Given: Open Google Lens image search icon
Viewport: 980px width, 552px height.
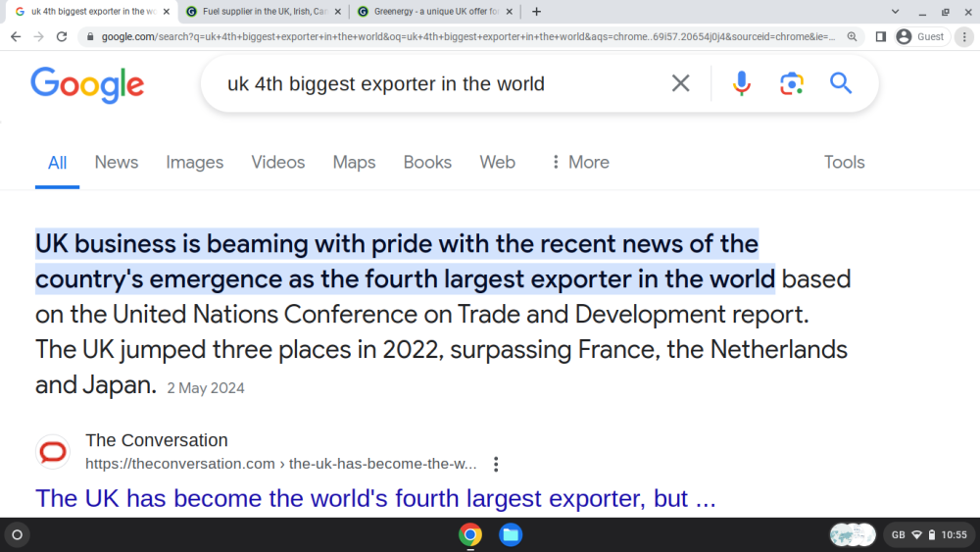Looking at the screenshot, I should pyautogui.click(x=791, y=83).
